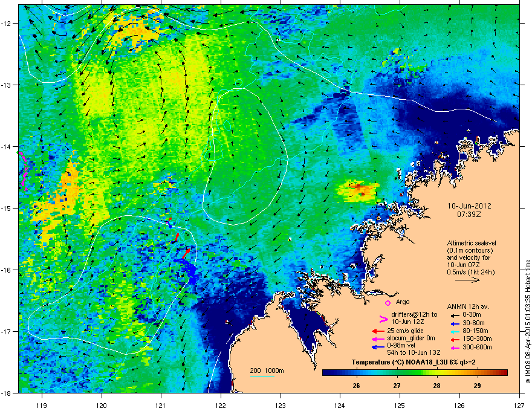
Task: Click the 0.5m/s velocity scale arrow
Action: pos(467,280)
